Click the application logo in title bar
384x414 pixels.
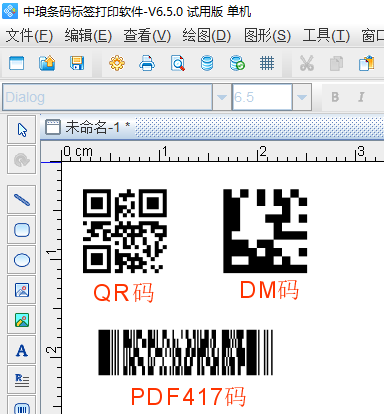pos(10,11)
